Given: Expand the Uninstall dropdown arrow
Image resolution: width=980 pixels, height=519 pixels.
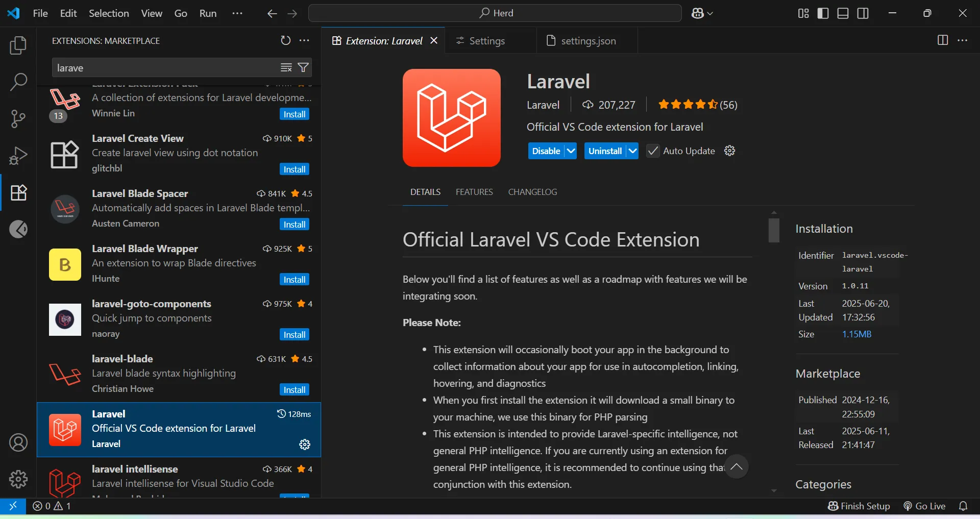Looking at the screenshot, I should [x=632, y=151].
